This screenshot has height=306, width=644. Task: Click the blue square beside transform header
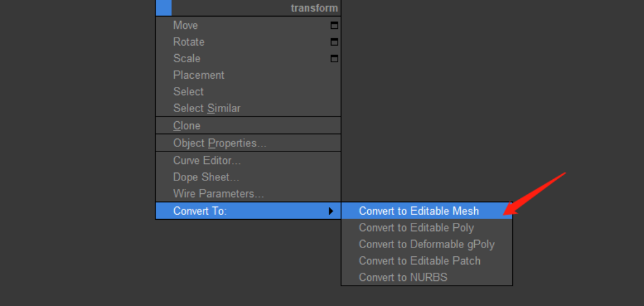click(164, 8)
